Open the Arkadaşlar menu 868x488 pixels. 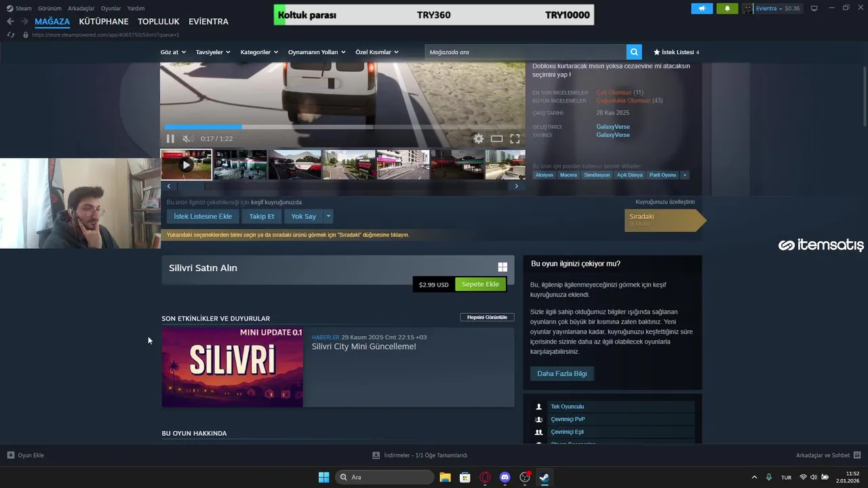81,8
